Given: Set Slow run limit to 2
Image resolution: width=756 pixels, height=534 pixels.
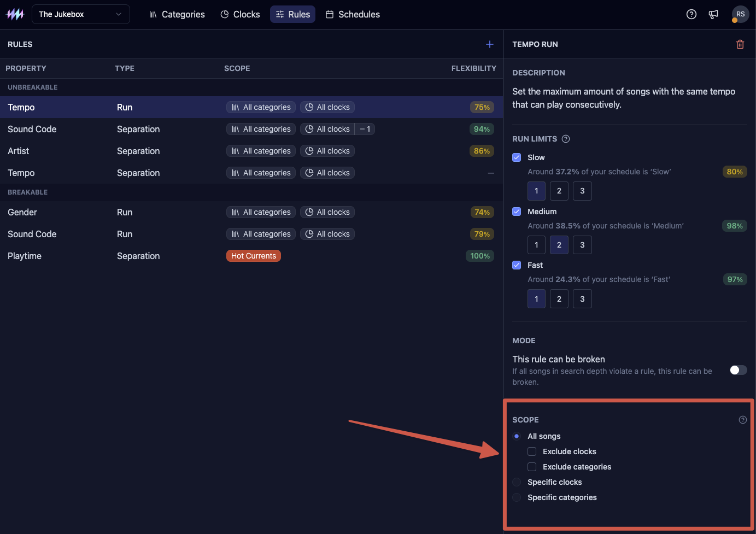Looking at the screenshot, I should 559,191.
